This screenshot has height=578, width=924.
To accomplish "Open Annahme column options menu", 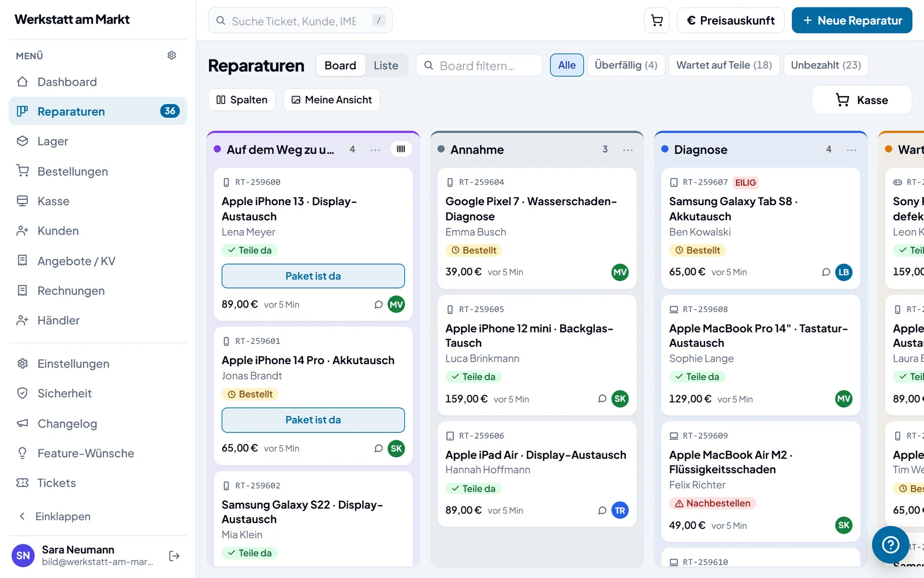I will coord(628,150).
